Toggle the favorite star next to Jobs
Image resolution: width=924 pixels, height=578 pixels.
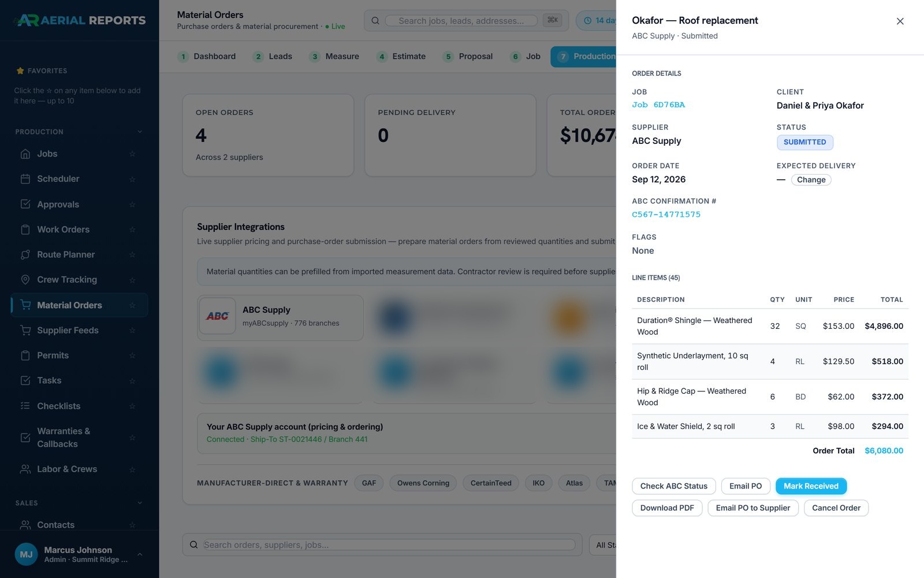click(x=132, y=154)
